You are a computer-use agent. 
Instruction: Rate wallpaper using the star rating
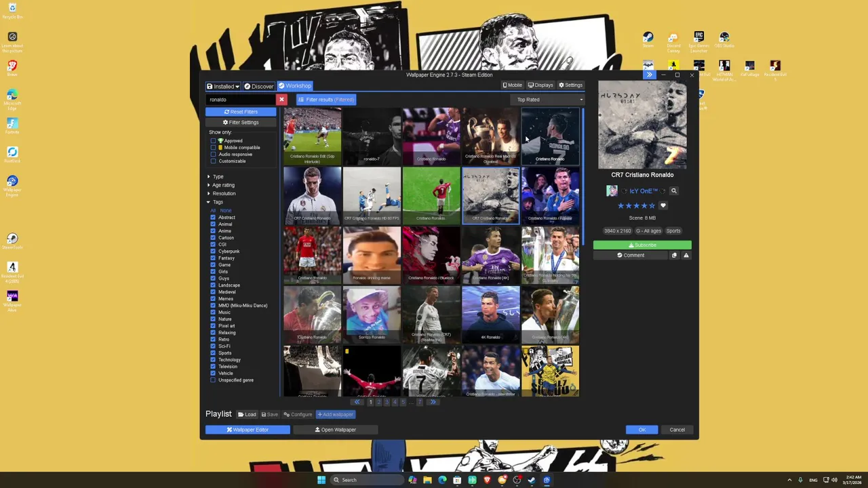(636, 205)
